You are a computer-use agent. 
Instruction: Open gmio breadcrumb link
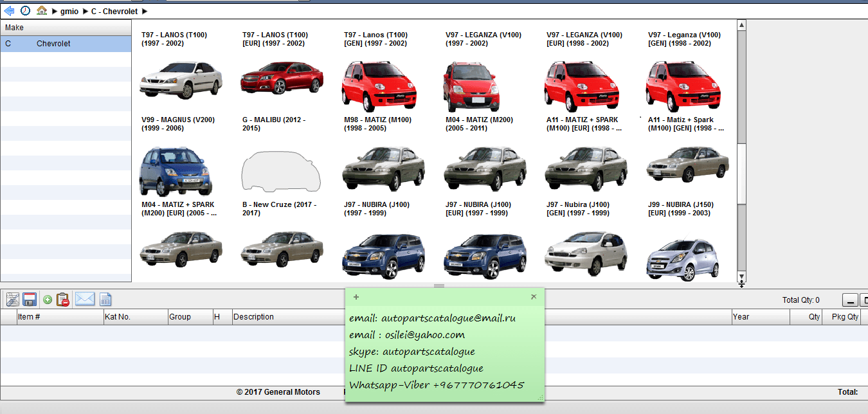69,11
